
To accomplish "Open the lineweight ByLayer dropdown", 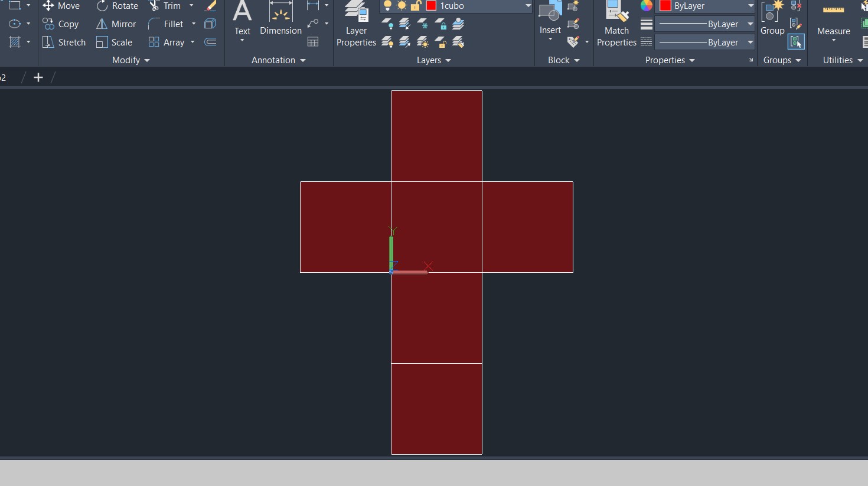I will pyautogui.click(x=750, y=24).
